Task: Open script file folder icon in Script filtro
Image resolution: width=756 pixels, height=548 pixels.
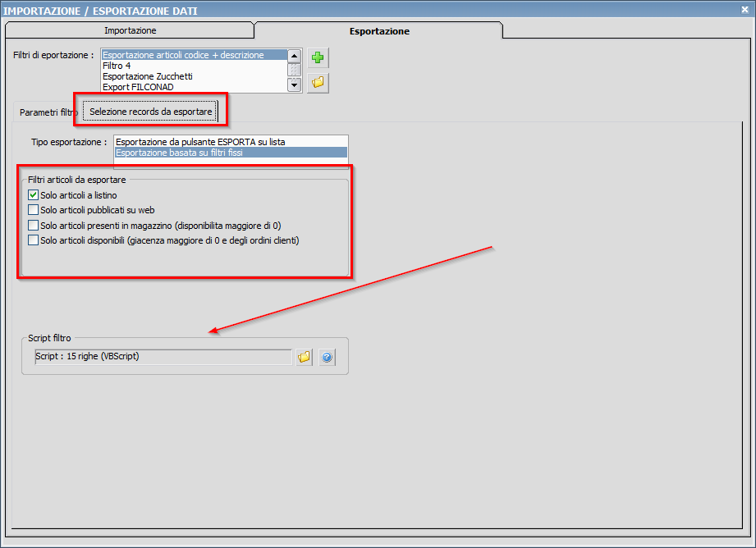Action: (x=305, y=357)
